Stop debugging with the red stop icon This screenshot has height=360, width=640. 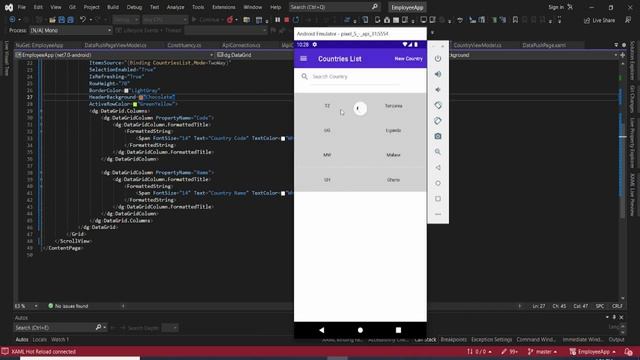point(287,20)
